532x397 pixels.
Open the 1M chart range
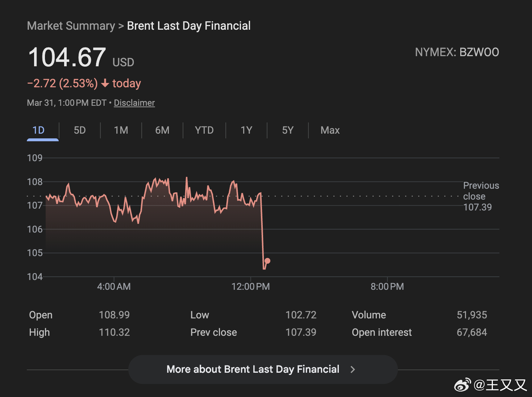[x=121, y=130]
